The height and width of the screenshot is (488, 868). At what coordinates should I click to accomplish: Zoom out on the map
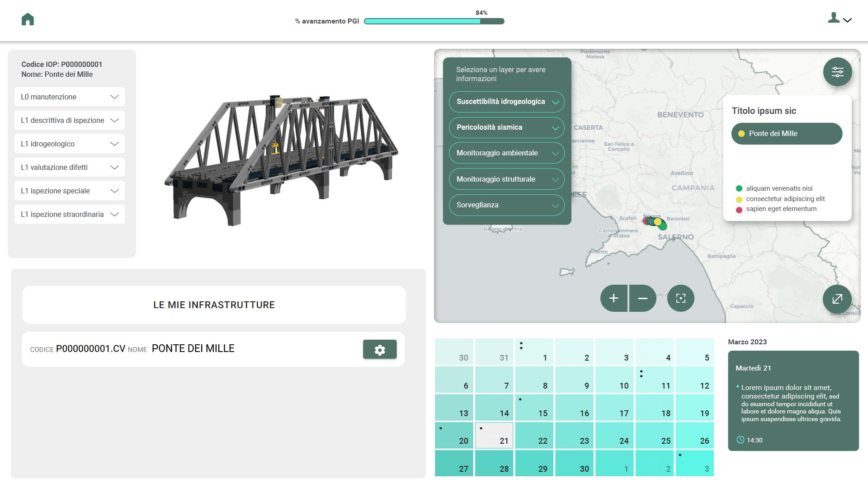coord(643,298)
